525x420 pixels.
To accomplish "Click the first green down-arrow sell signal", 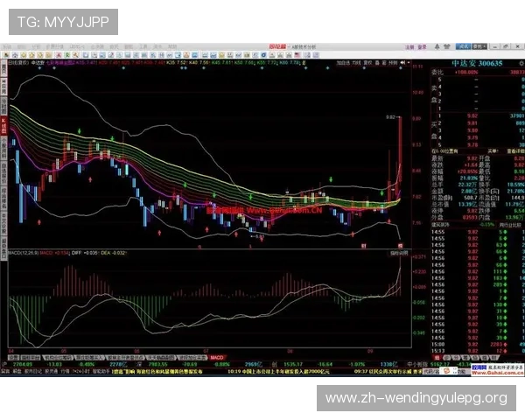I will pos(80,129).
